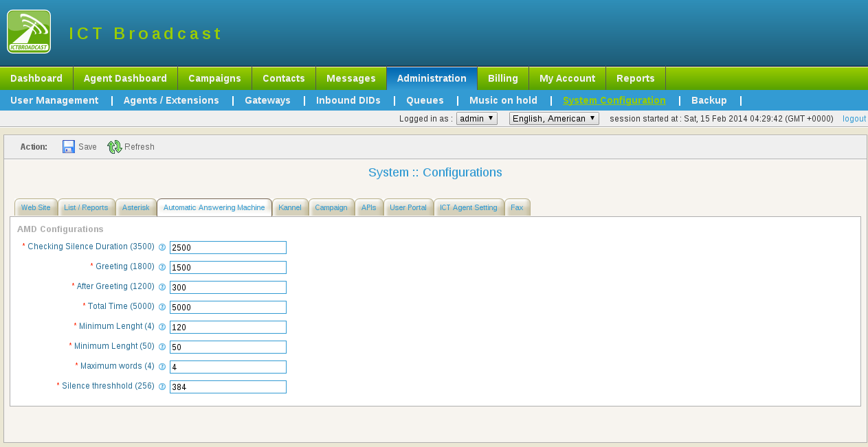Open the English, American language dropdown
Screen dimensions: 868x447
[x=554, y=119]
